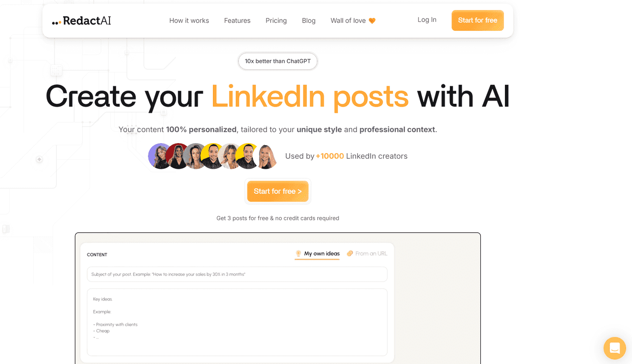The image size is (632, 364).
Task: Click the Key ideas text area
Action: click(237, 322)
